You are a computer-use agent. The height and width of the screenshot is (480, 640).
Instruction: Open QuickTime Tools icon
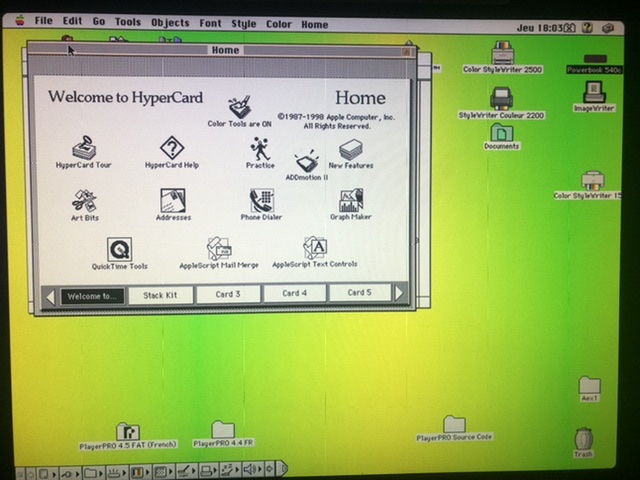tap(119, 249)
